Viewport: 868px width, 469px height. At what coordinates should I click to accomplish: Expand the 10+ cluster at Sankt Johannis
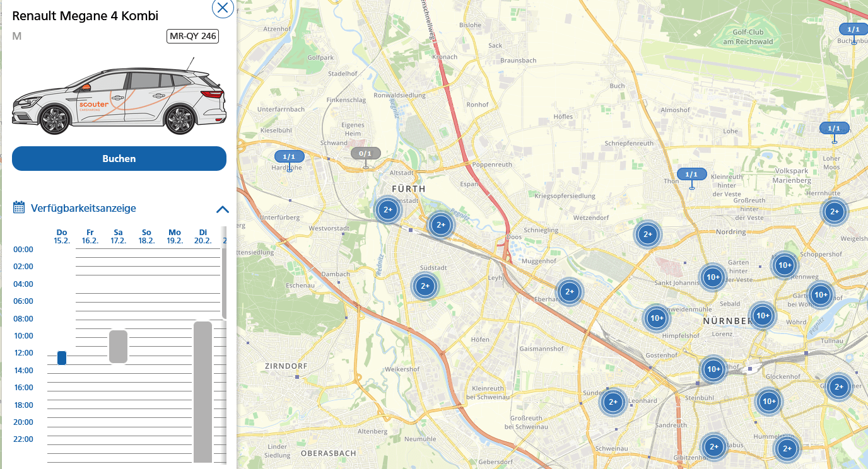pyautogui.click(x=713, y=277)
